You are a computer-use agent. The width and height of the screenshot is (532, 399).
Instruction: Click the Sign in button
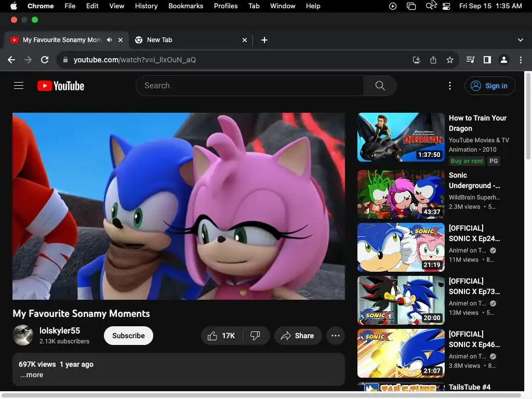coord(490,86)
